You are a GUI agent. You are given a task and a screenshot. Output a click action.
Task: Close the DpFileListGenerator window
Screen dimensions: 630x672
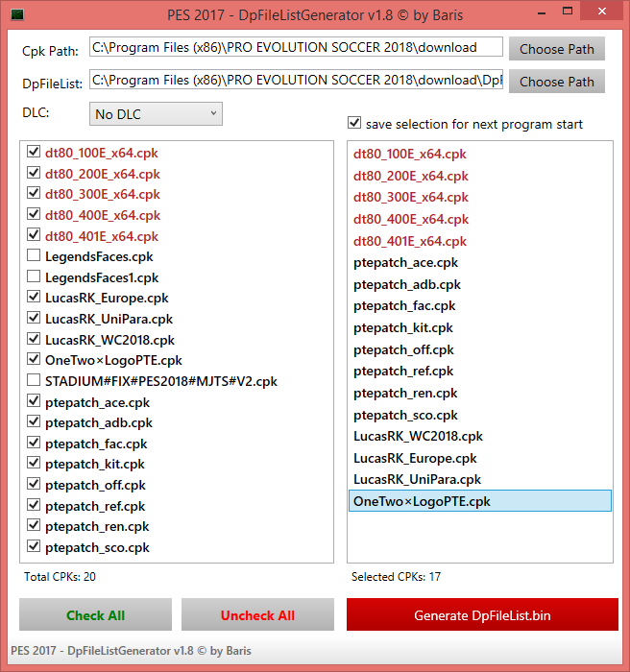tap(602, 12)
